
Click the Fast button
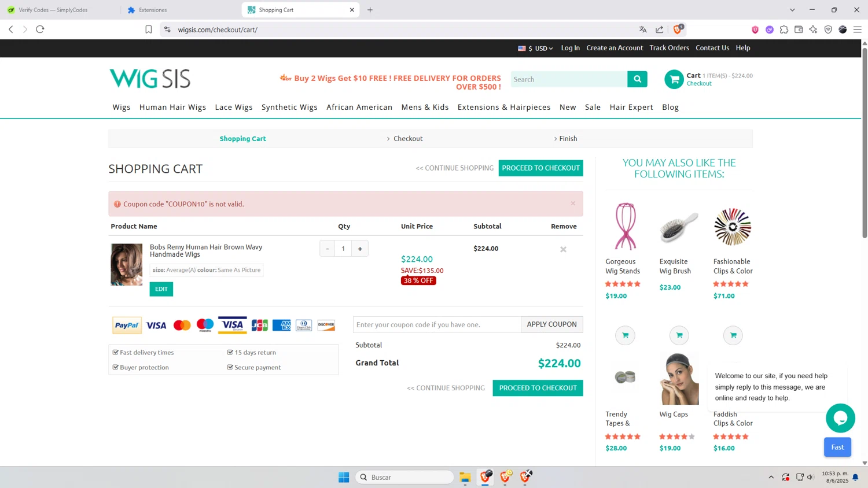(x=837, y=447)
